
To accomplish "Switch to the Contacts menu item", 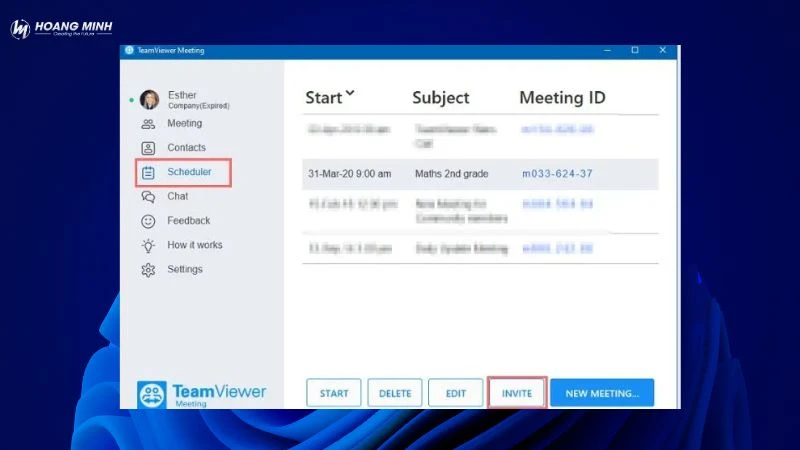I will [186, 147].
